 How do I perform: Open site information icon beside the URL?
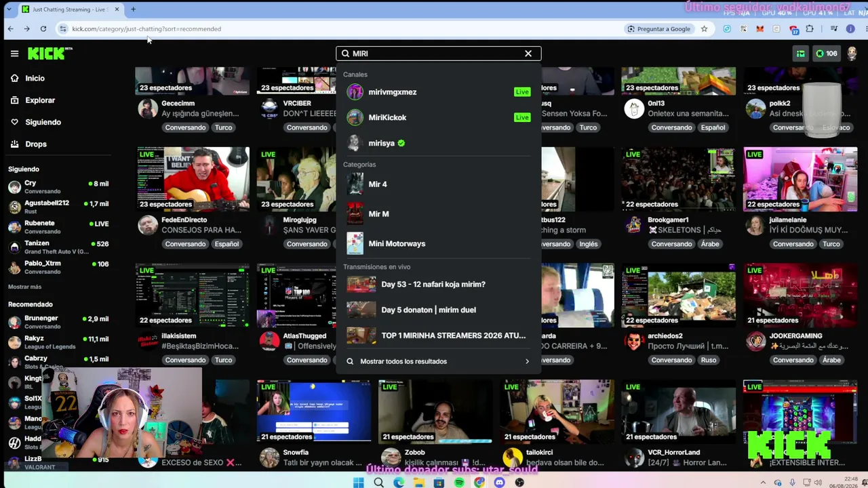pyautogui.click(x=63, y=29)
